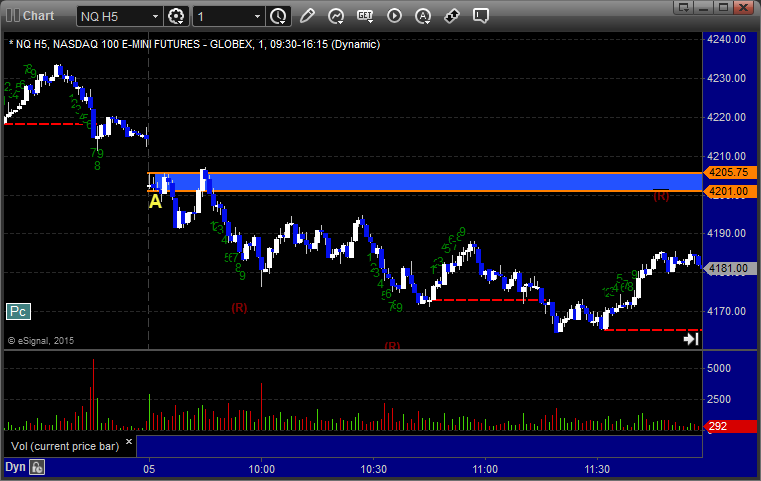Click the 4201.00 orange price label
This screenshot has width=761, height=481.
730,191
